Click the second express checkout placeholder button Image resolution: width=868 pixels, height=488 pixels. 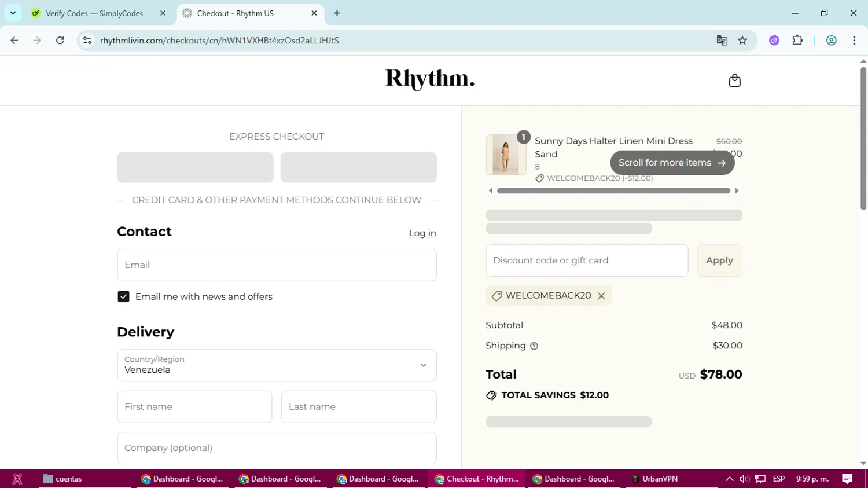click(x=358, y=167)
